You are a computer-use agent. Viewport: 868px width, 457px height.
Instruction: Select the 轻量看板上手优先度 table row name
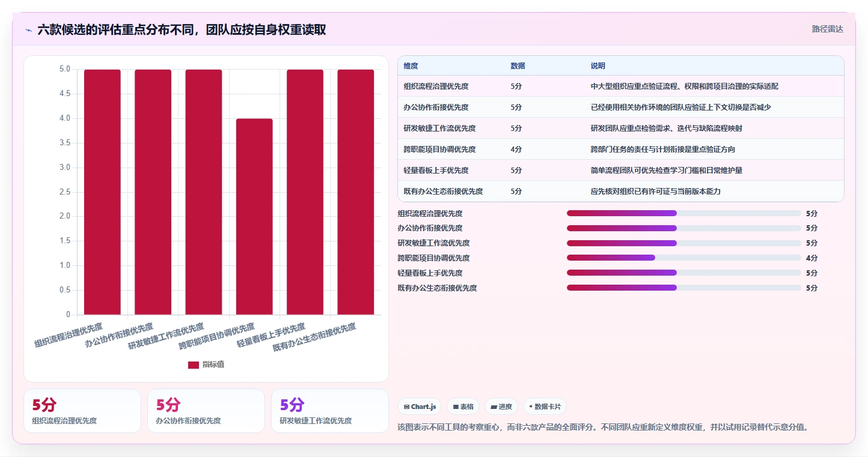point(436,171)
